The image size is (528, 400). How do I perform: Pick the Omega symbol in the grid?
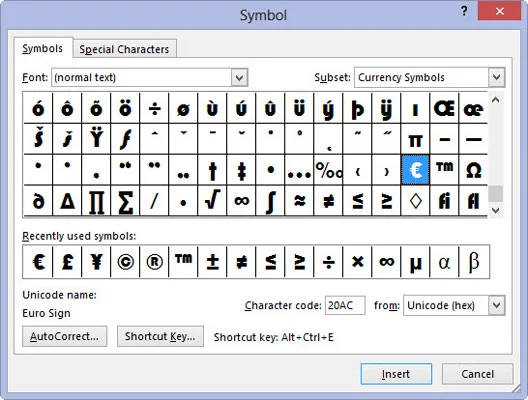[x=473, y=170]
